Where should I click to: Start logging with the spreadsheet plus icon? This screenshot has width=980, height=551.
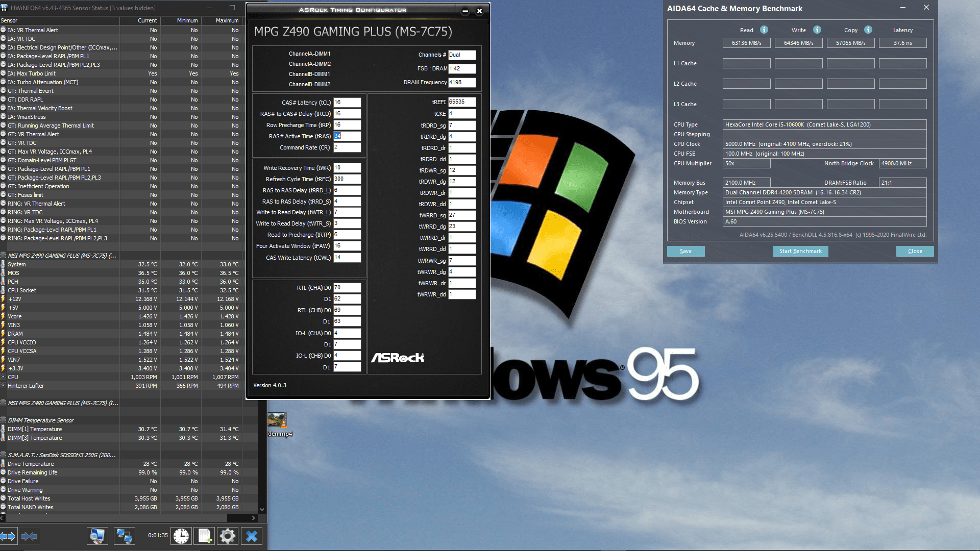(205, 536)
